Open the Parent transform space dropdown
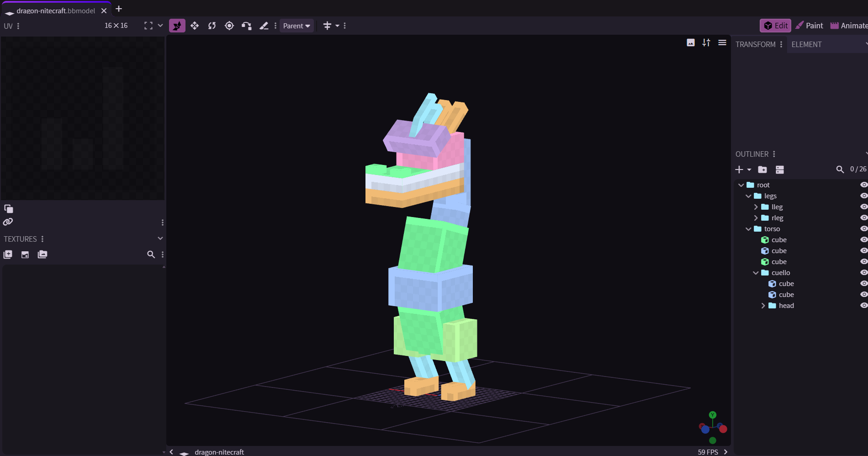The height and width of the screenshot is (456, 868). pos(296,26)
